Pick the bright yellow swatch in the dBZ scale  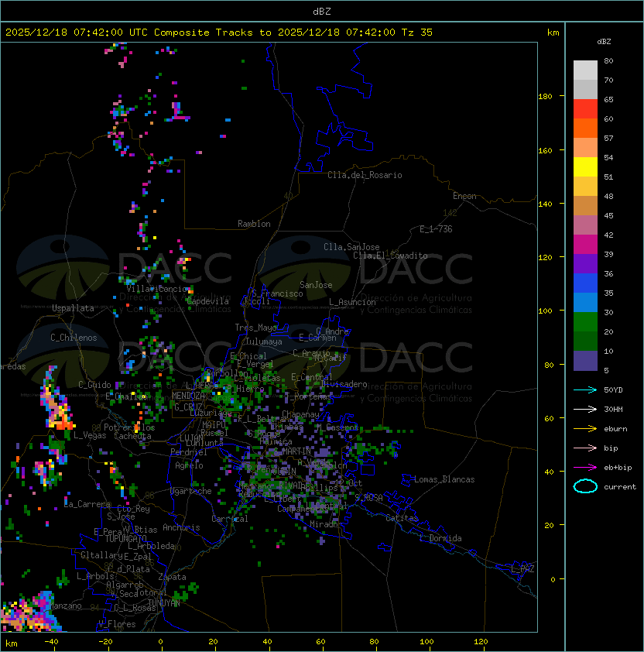tap(585, 167)
